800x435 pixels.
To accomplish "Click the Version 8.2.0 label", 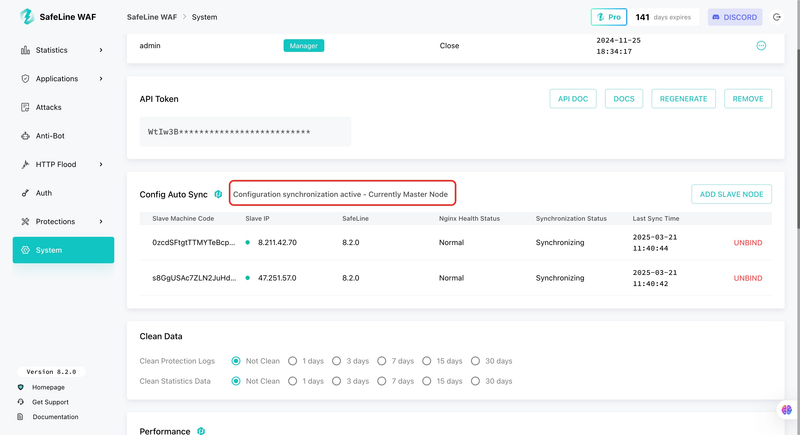I will coord(51,372).
